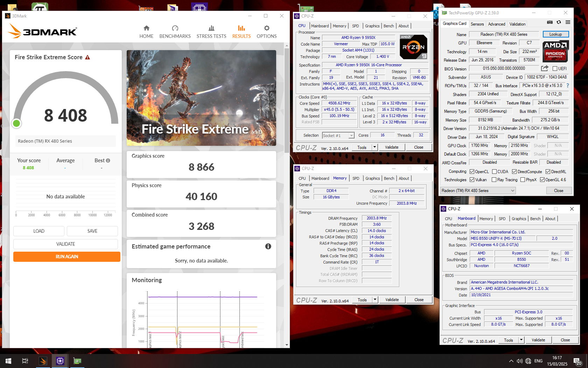The image size is (588, 368).
Task: Click the GPU-Z refresh icon
Action: click(559, 22)
